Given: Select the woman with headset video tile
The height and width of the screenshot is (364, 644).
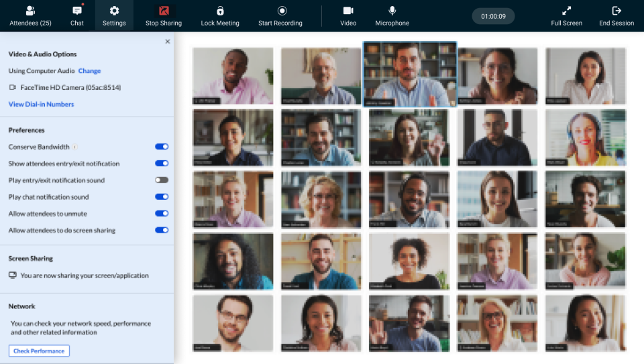Looking at the screenshot, I should (x=586, y=137).
